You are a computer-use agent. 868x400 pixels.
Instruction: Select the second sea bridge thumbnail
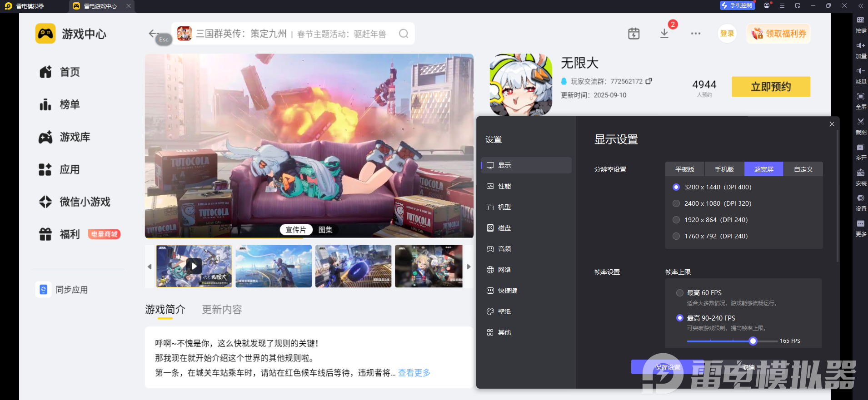click(274, 266)
